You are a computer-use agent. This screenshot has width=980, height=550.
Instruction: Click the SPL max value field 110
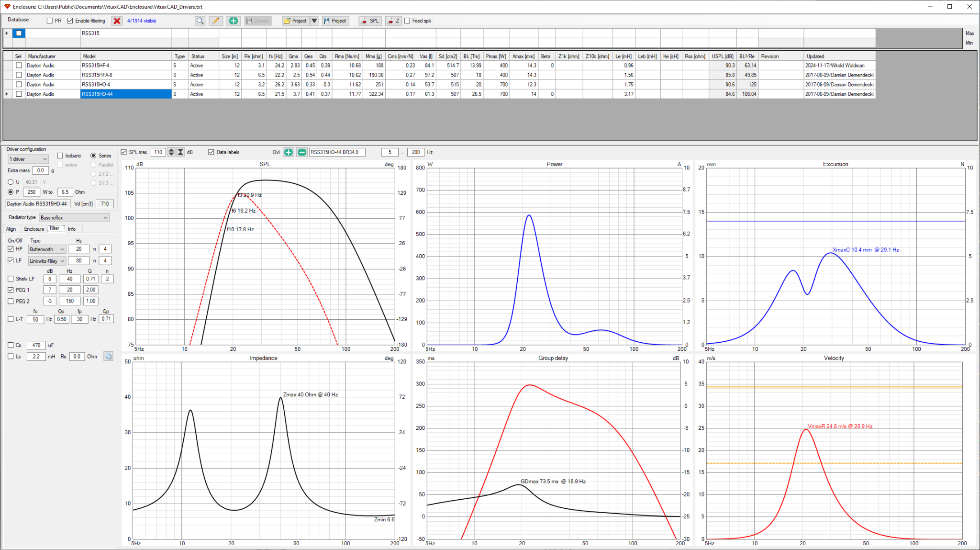(158, 152)
